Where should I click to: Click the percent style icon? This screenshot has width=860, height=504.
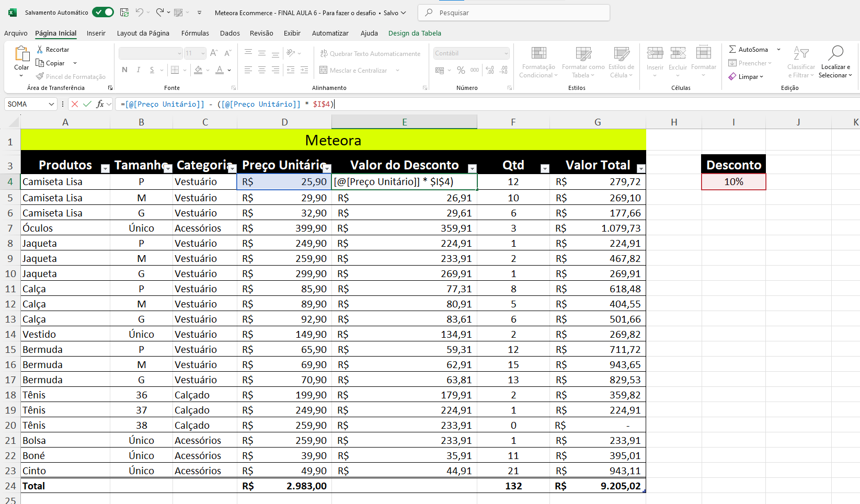click(x=461, y=70)
